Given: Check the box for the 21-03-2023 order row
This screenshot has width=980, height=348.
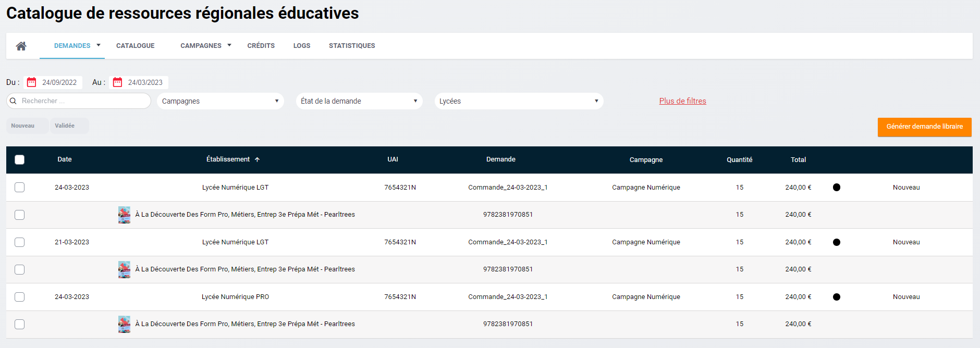Looking at the screenshot, I should point(20,242).
